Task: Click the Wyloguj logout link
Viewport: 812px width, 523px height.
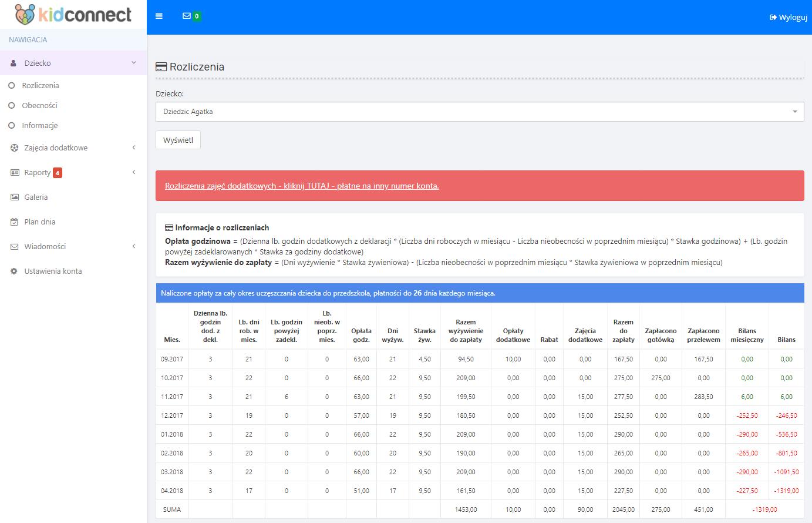Action: [789, 18]
